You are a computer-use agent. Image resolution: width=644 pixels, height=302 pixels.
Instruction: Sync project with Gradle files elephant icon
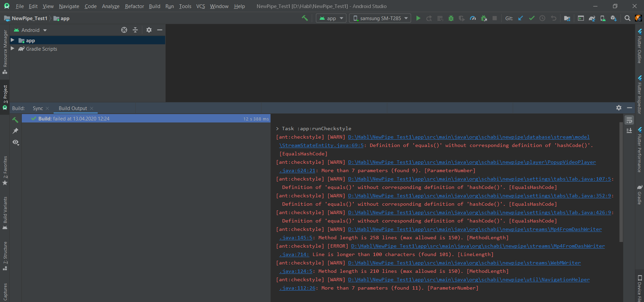(592, 18)
